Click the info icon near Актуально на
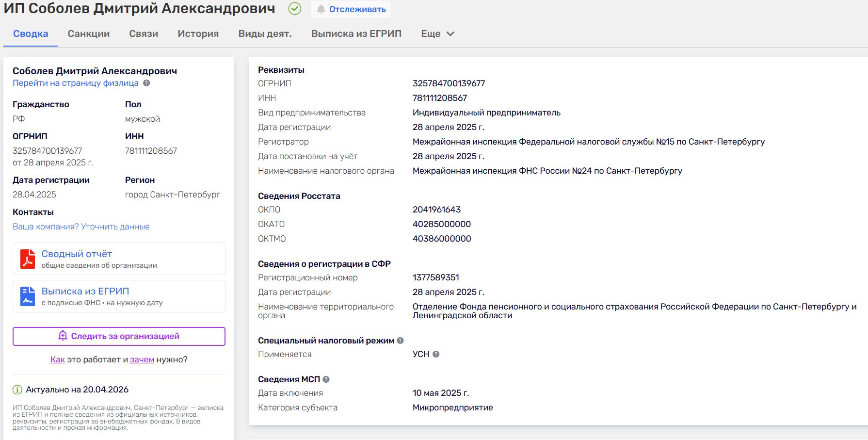This screenshot has width=868, height=440. click(17, 390)
